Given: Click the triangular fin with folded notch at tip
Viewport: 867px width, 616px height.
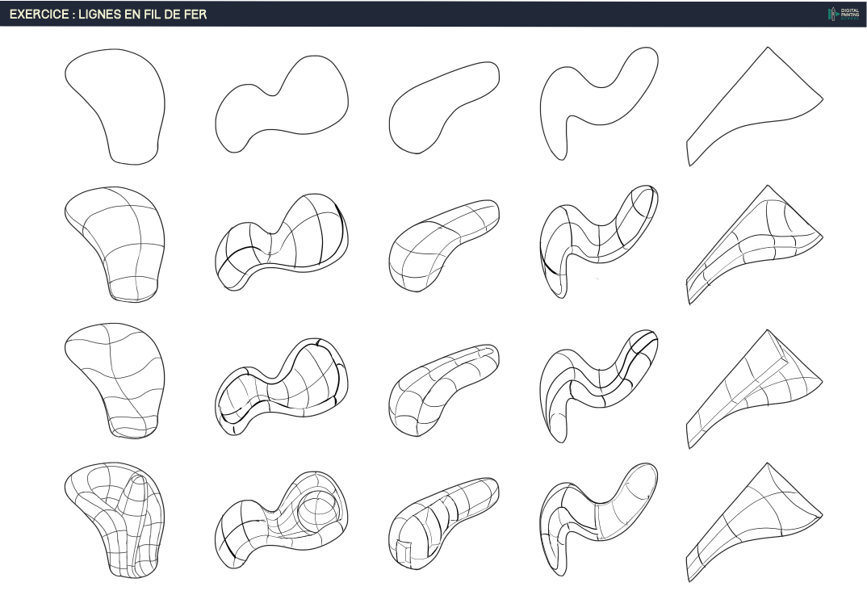Looking at the screenshot, I should click(755, 386).
